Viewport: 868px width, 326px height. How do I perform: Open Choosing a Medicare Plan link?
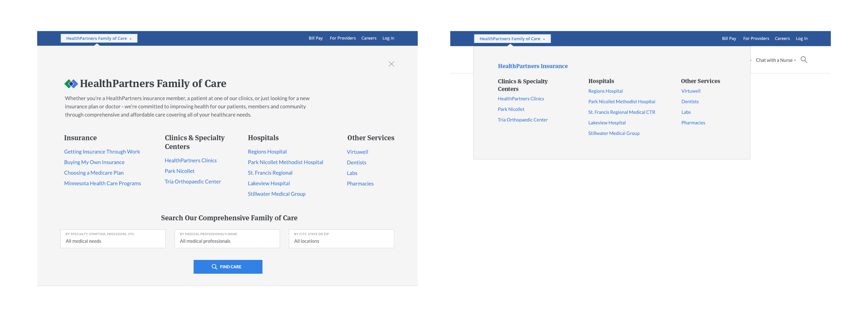click(94, 173)
